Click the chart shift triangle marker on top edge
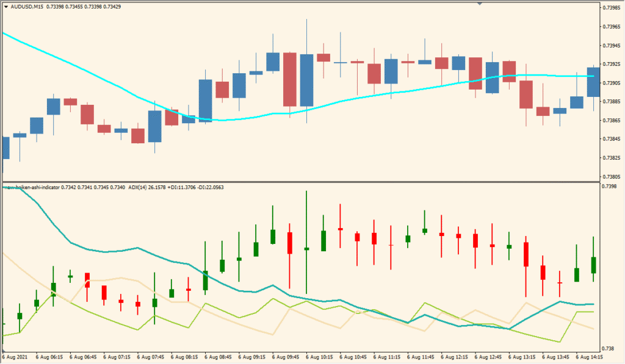 tap(480, 3)
